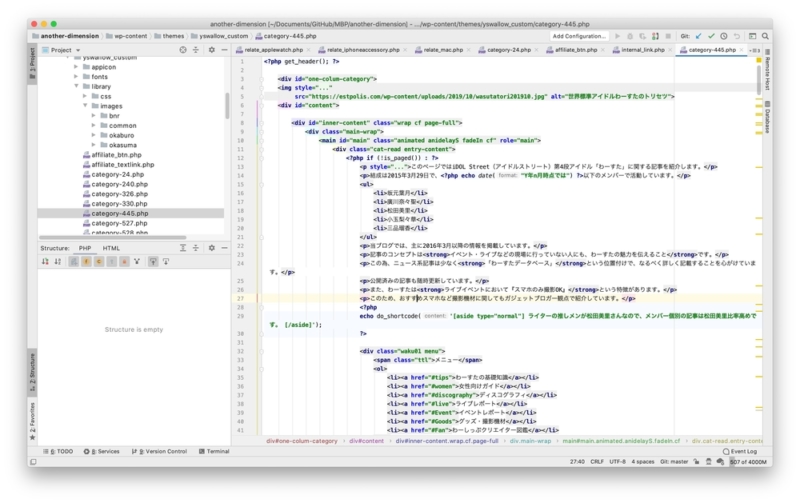Toggle Show Constants orange c filter
Viewport: 800px width, 503px height.
(99, 262)
